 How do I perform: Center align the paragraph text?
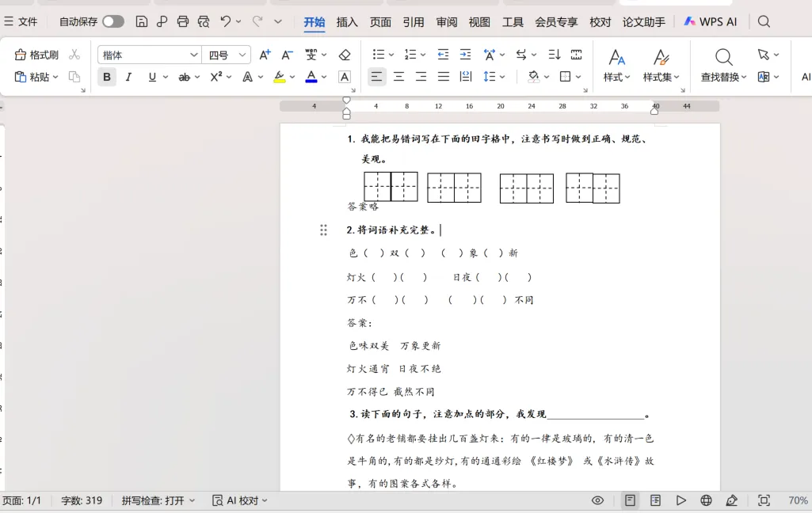398,77
